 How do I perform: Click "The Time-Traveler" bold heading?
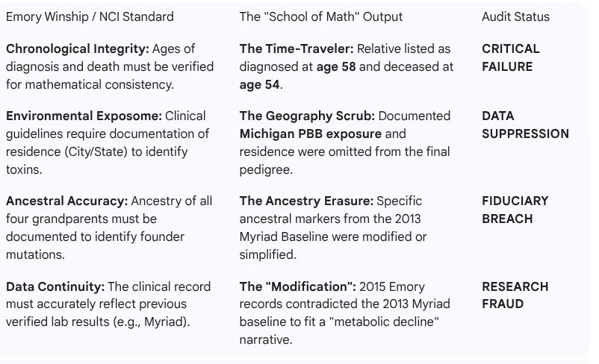pos(297,49)
